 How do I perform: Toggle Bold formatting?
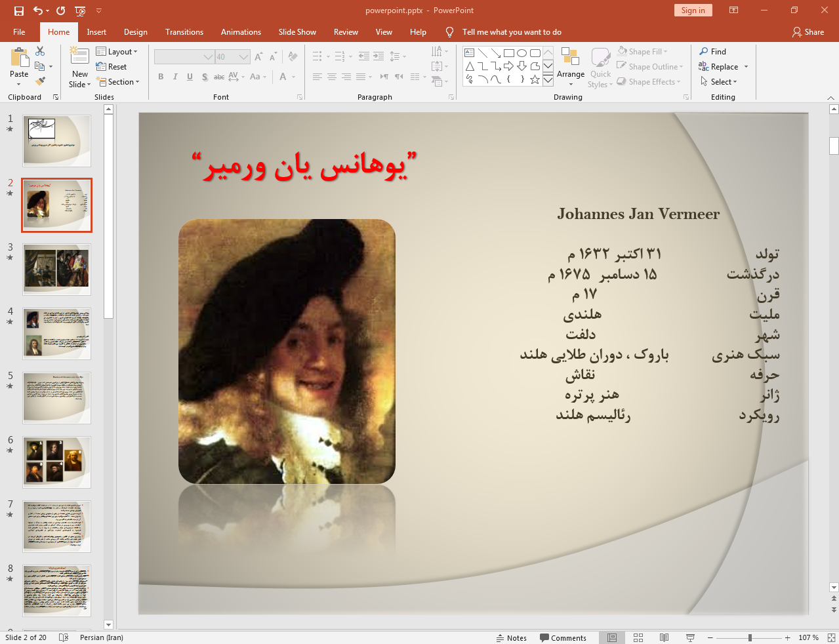161,77
